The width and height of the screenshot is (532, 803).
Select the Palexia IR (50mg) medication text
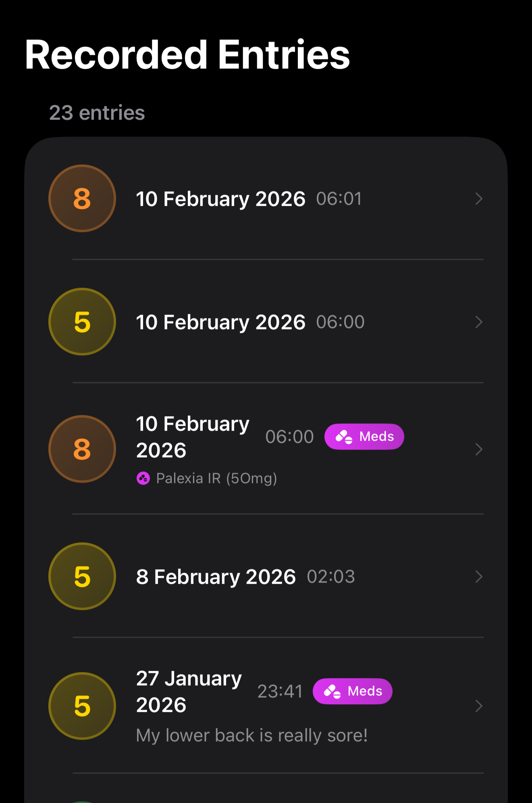point(216,478)
